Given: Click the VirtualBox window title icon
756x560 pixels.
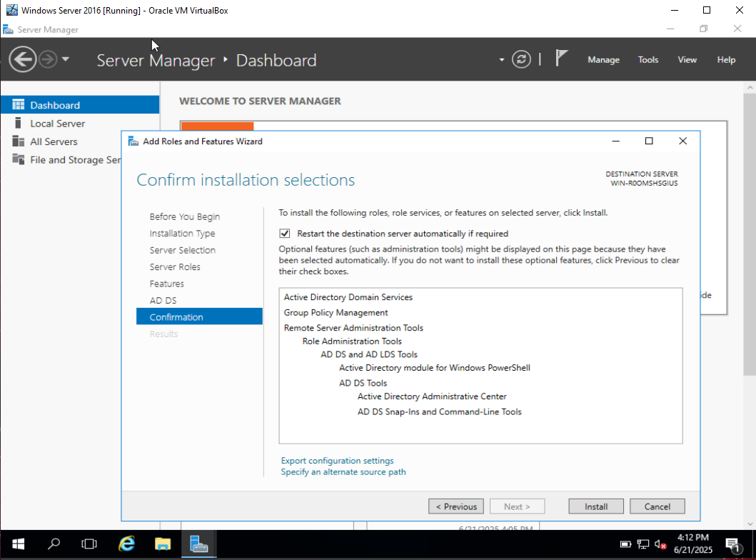Looking at the screenshot, I should pos(11,10).
